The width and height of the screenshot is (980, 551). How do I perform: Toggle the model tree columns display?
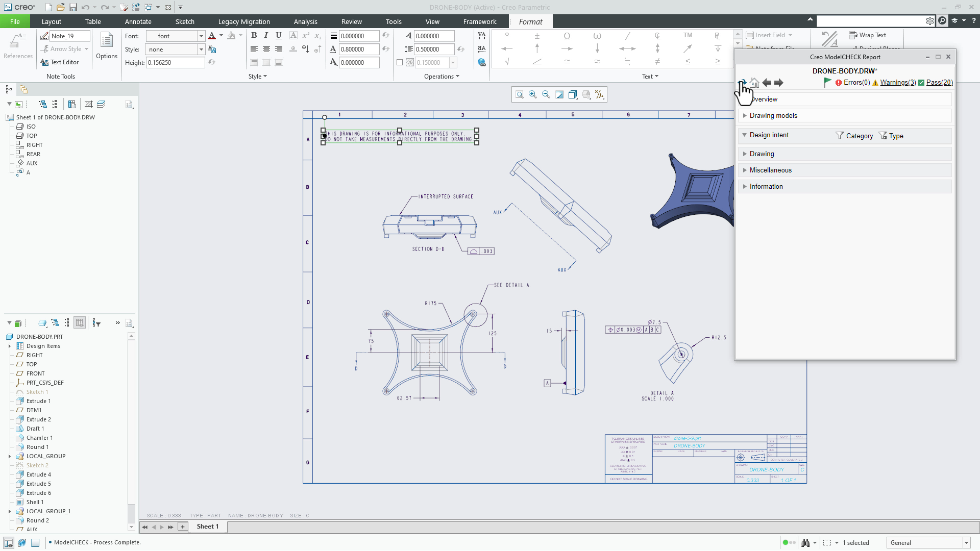(80, 323)
